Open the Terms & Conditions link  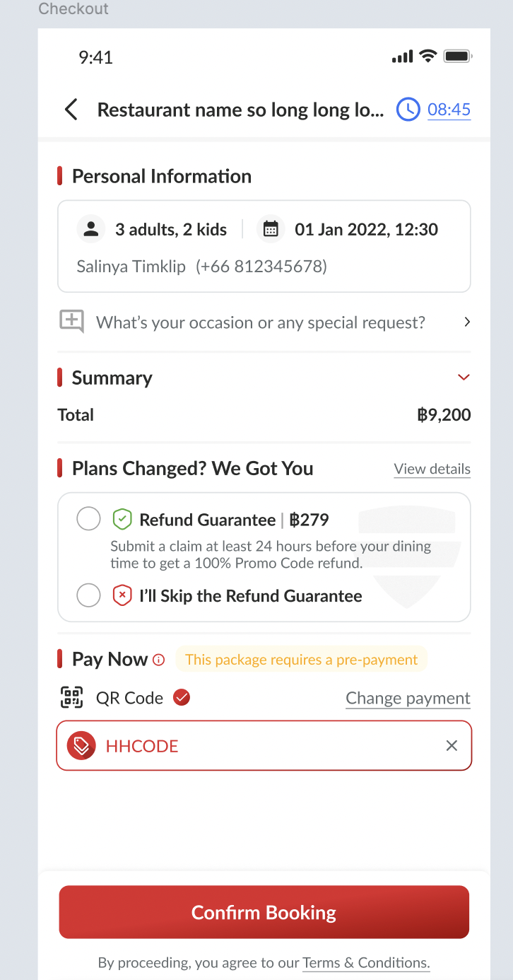(x=366, y=962)
